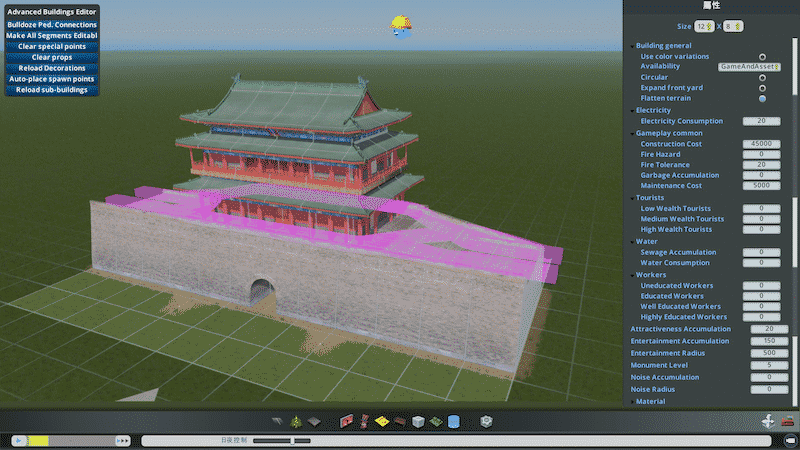Collapse the Workers section
This screenshot has height=450, width=800.
pos(631,274)
